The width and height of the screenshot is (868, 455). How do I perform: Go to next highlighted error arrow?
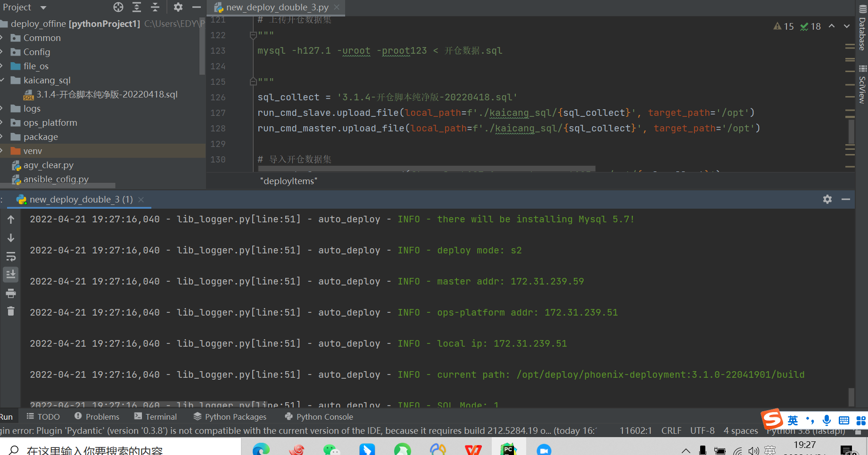846,26
